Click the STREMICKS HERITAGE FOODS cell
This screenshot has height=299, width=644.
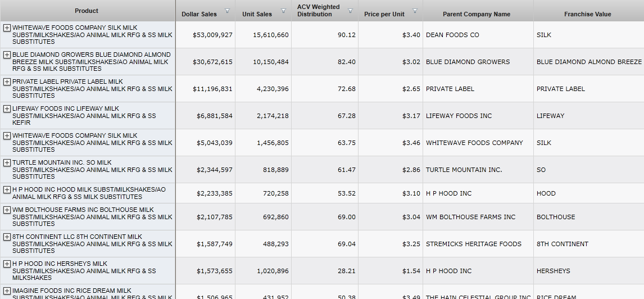473,244
